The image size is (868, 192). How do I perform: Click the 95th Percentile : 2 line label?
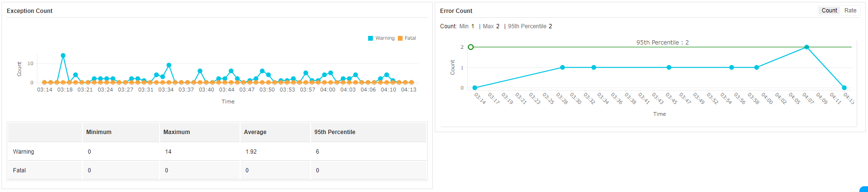tap(662, 43)
